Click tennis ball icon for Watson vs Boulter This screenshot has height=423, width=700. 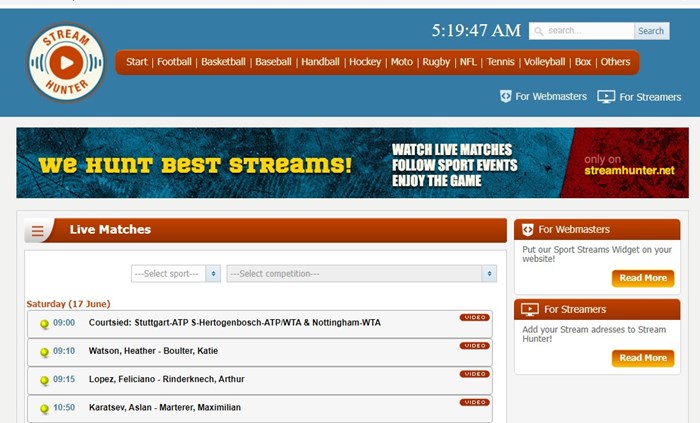coord(44,352)
